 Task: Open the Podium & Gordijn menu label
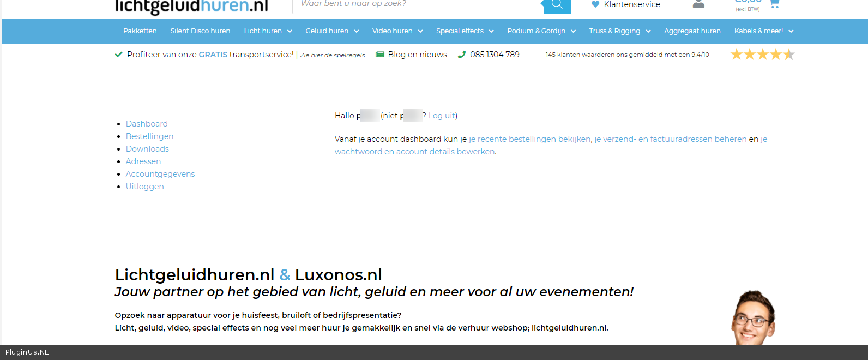tap(536, 31)
